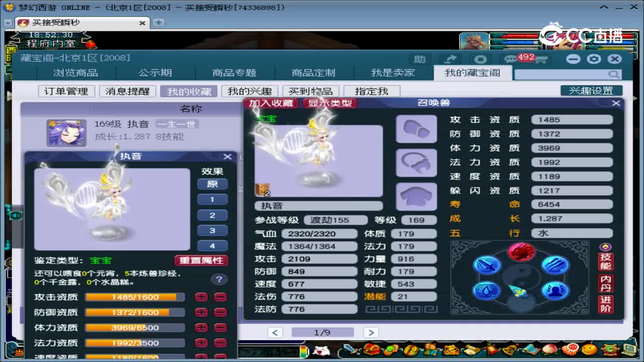Select the lower-right blue figure skill icon
The width and height of the screenshot is (644, 362).
(555, 291)
